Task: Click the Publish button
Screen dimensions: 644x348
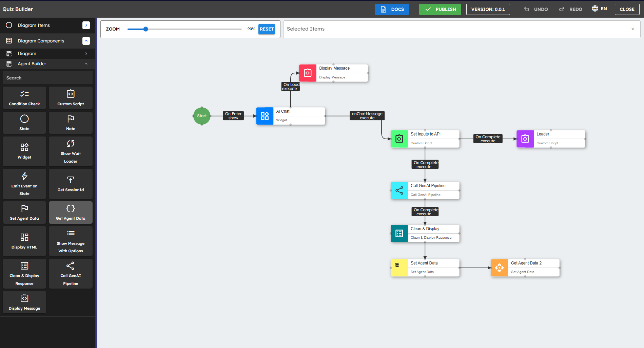Action: pos(440,9)
